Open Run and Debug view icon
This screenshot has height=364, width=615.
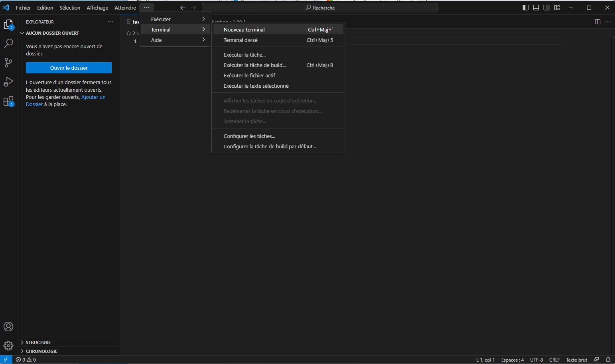pyautogui.click(x=8, y=82)
